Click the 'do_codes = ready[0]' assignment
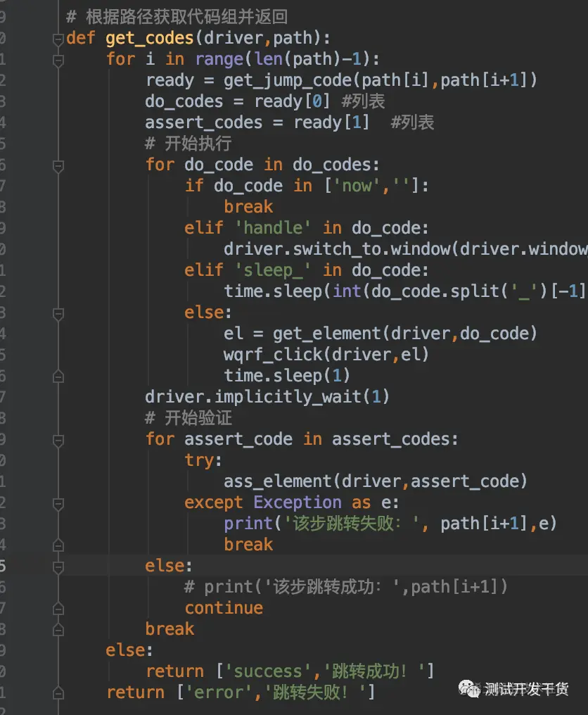588x715 pixels. (237, 101)
